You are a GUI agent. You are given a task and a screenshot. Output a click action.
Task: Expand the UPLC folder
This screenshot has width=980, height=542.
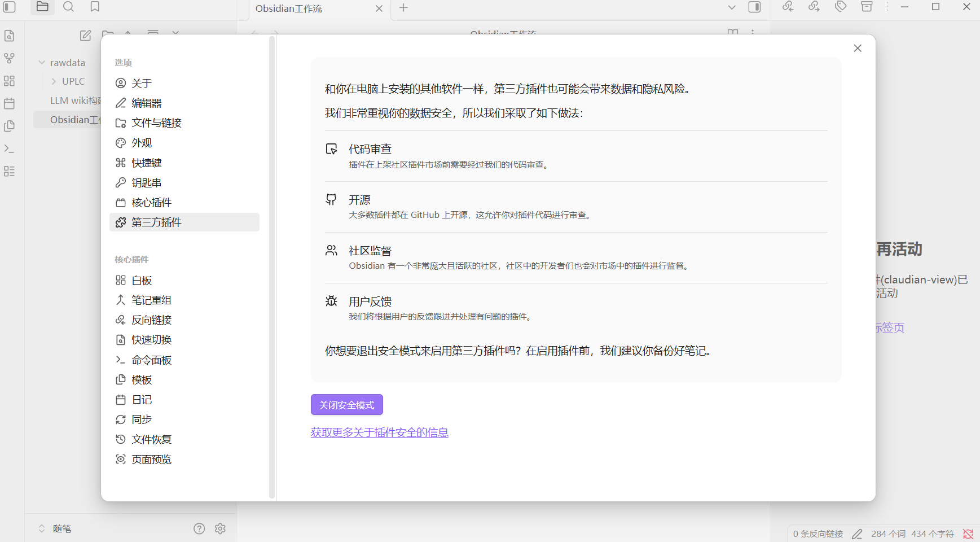click(x=54, y=81)
